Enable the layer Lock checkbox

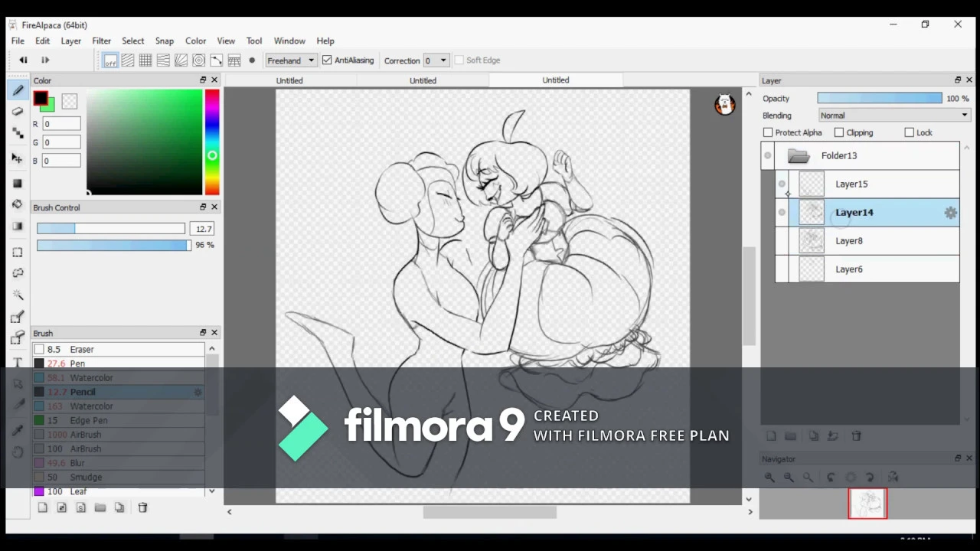pyautogui.click(x=910, y=132)
